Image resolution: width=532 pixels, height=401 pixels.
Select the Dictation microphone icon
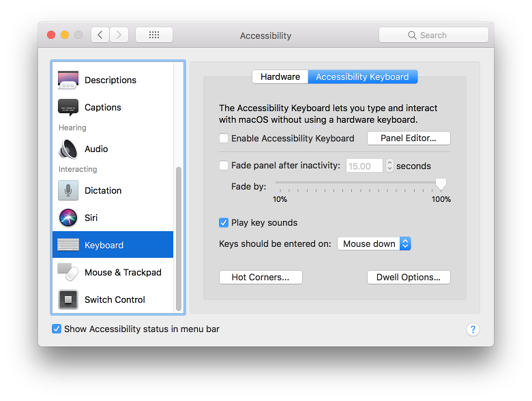(x=68, y=190)
